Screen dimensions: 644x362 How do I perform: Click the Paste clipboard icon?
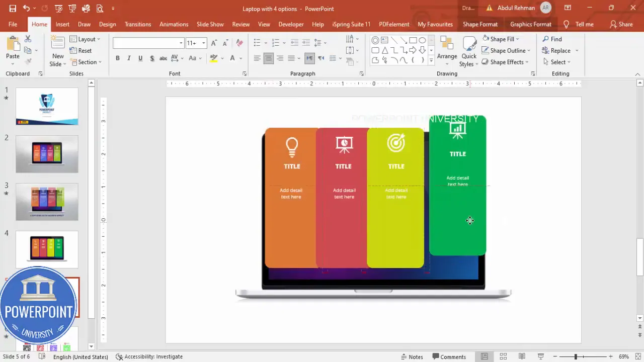coord(13,43)
